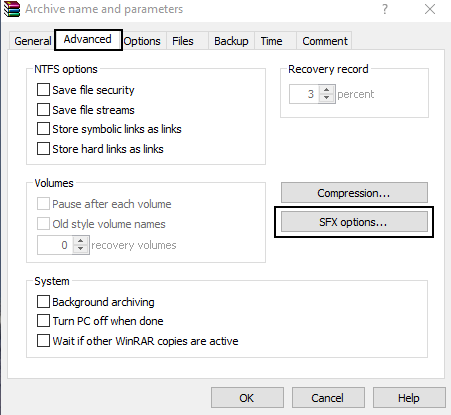Viewport: 451px width, 415px height.
Task: Go to the Backup tab
Action: 231,41
